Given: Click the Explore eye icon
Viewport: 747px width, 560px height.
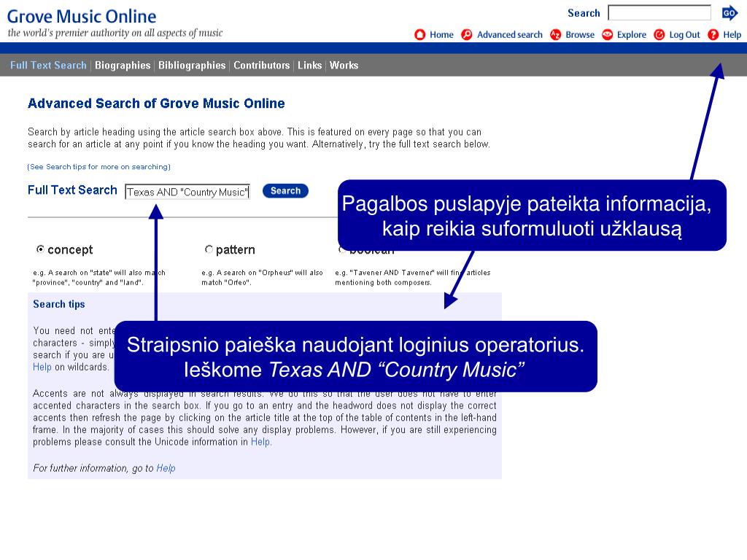Looking at the screenshot, I should pos(608,35).
